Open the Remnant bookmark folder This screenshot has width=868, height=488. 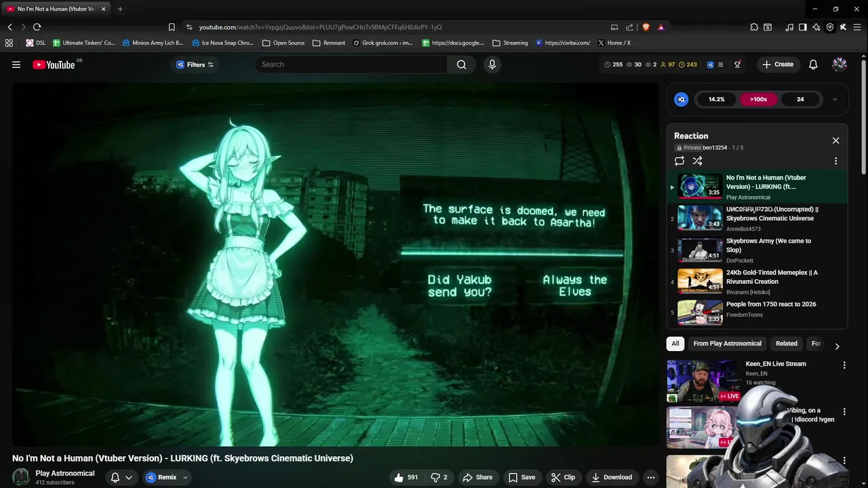point(329,43)
